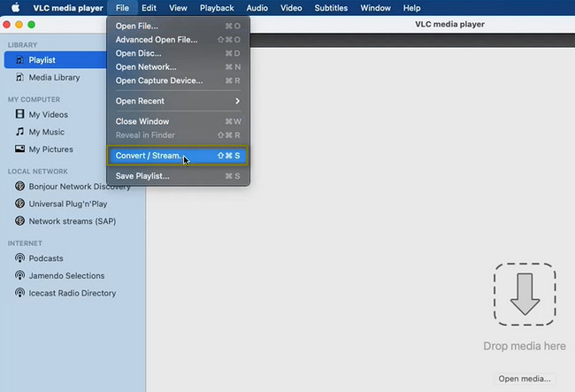
Task: Select Network streams (SAP) label
Action: click(73, 221)
